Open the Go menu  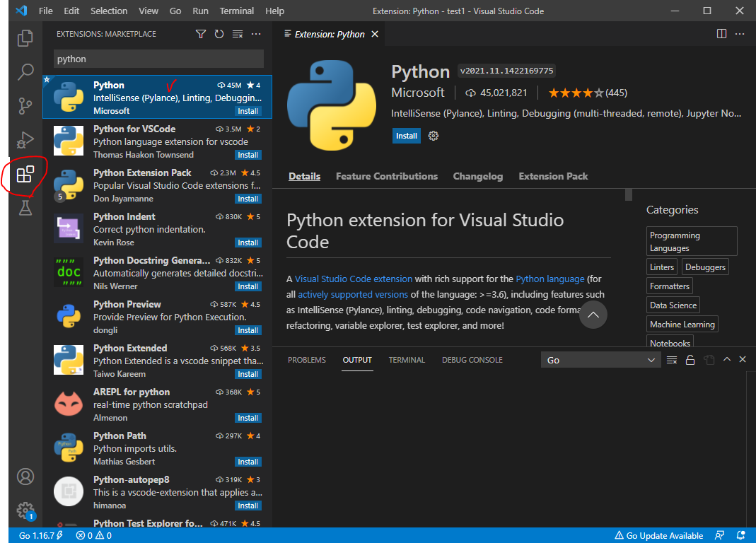(x=175, y=11)
